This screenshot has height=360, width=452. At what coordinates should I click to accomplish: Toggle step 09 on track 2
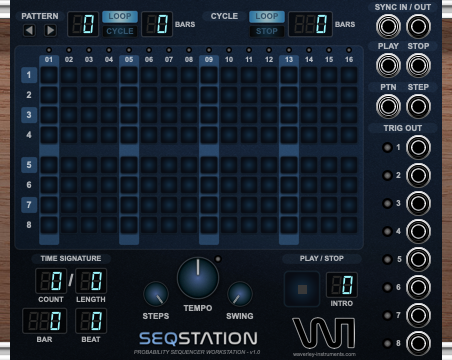click(209, 95)
